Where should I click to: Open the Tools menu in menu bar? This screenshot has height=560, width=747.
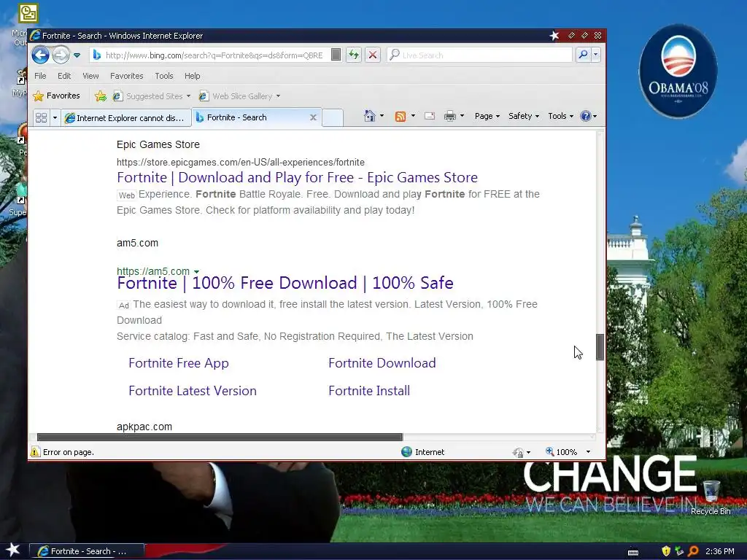pos(164,76)
